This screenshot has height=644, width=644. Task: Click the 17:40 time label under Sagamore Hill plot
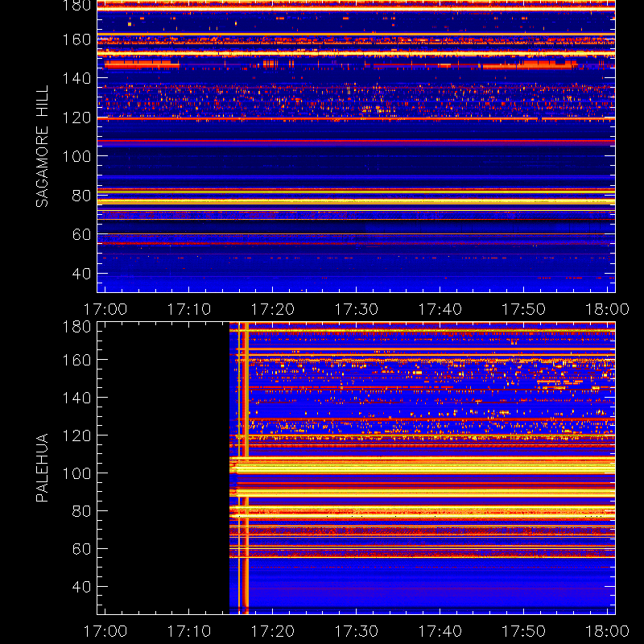[440, 309]
